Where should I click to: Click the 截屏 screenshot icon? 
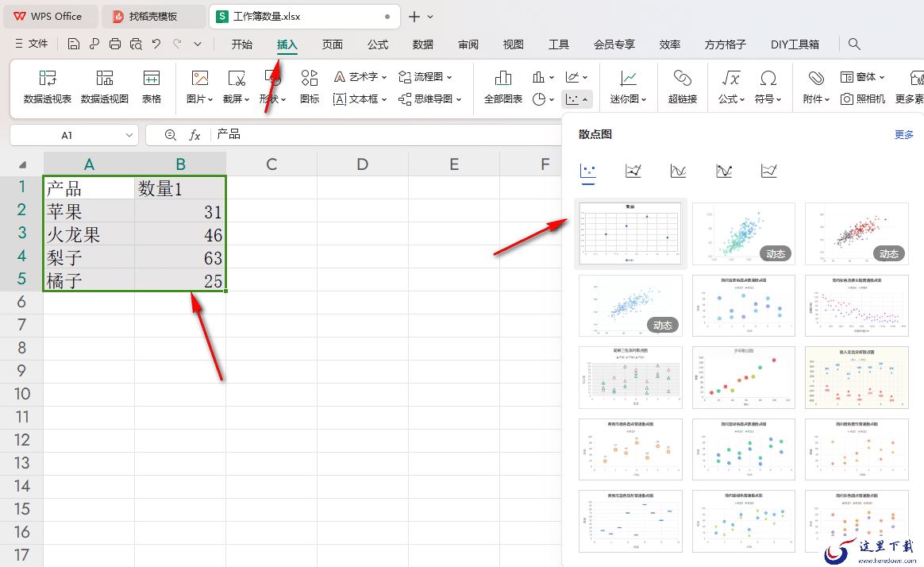coord(237,79)
